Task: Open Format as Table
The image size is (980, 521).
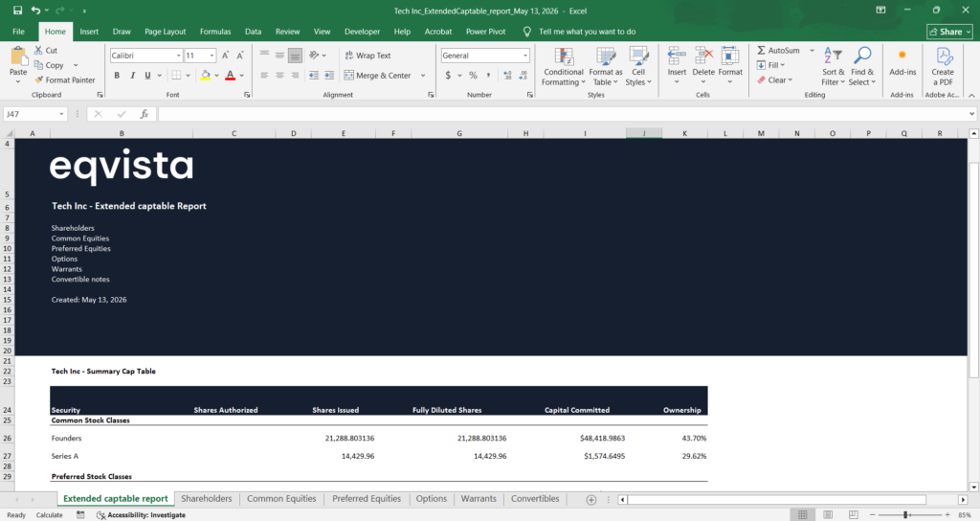Action: click(605, 66)
